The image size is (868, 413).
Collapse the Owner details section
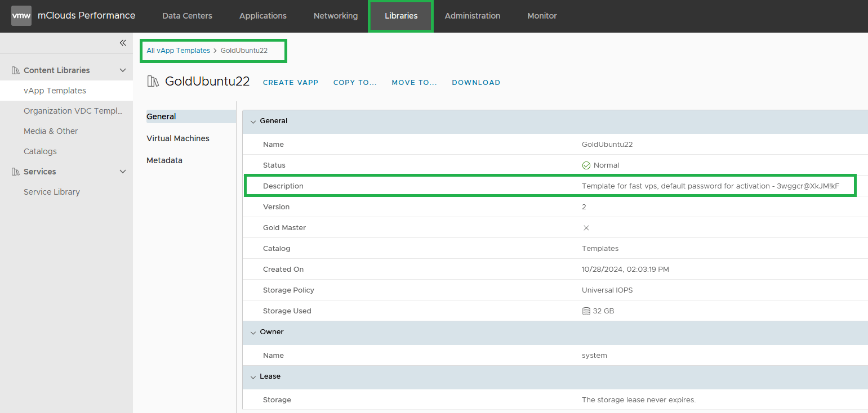tap(253, 333)
